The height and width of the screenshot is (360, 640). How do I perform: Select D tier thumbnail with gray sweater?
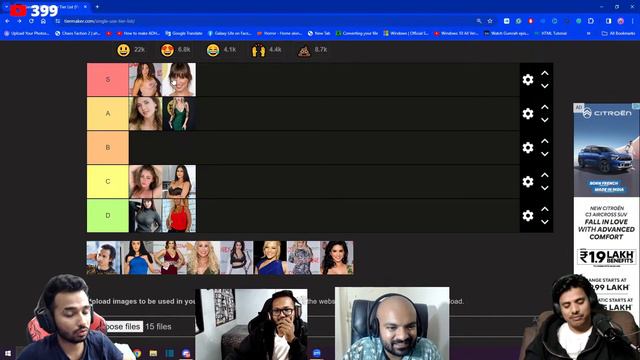(x=145, y=216)
